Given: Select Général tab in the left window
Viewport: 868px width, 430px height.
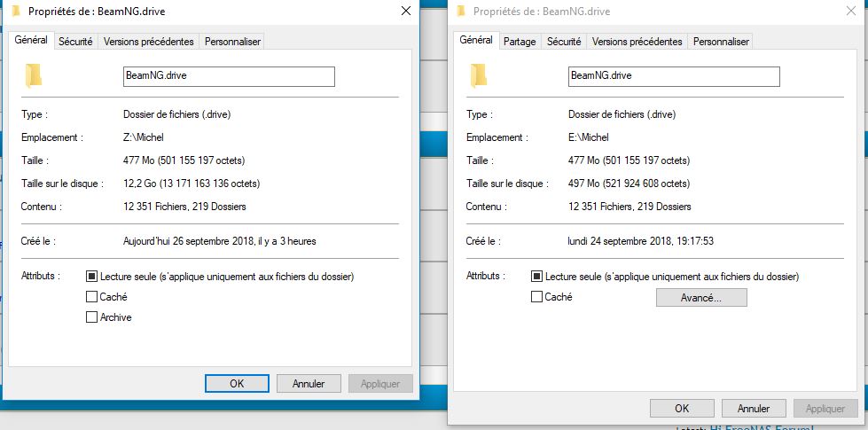Looking at the screenshot, I should [31, 41].
